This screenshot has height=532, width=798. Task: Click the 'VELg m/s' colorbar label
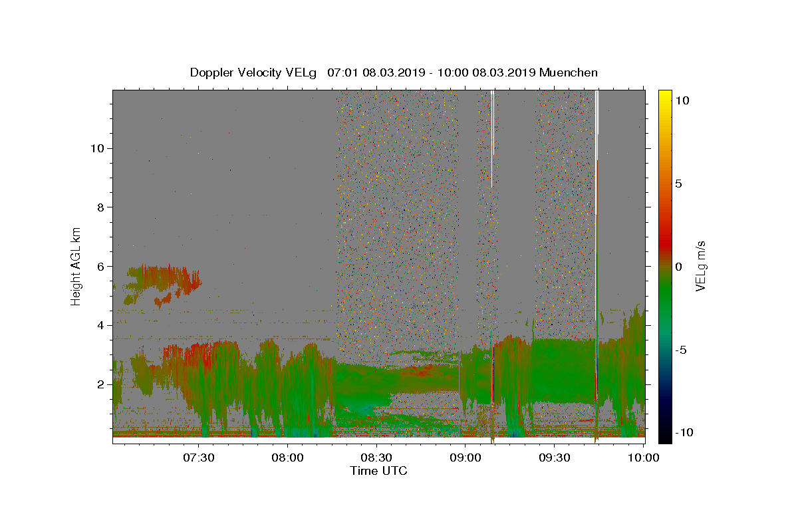700,266
